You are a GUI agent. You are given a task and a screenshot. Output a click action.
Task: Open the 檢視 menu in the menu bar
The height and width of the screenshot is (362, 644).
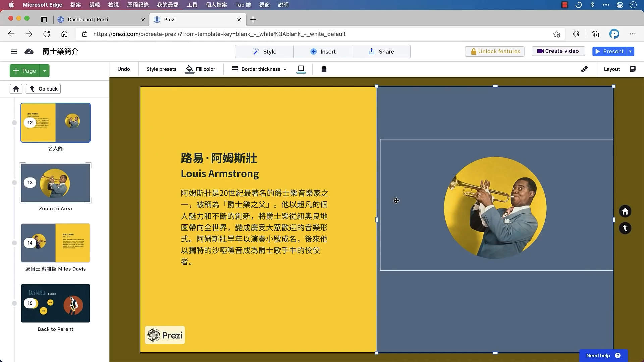click(113, 5)
